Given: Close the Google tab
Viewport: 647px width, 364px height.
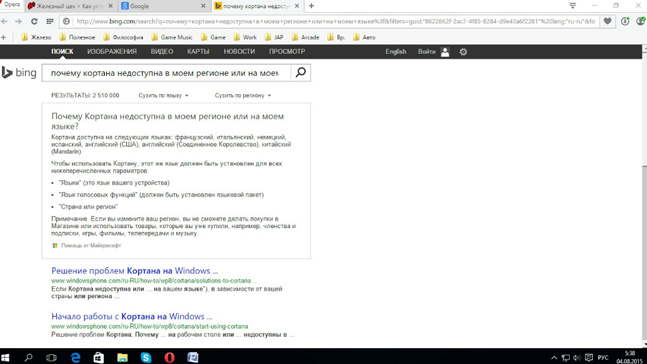Looking at the screenshot, I should point(203,6).
